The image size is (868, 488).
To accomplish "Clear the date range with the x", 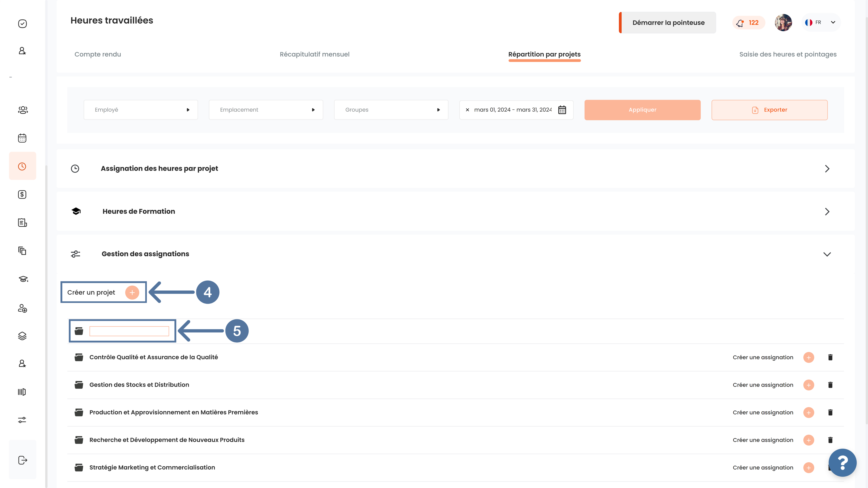I will [467, 110].
